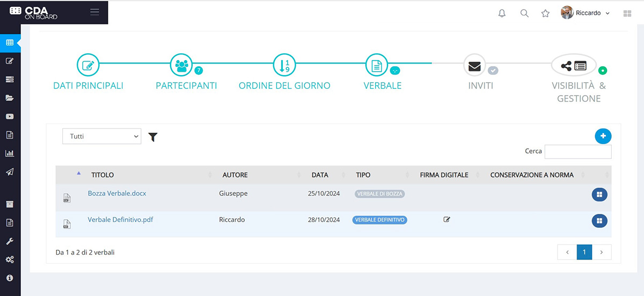Sort table by Tipo column
The width and height of the screenshot is (644, 296).
[x=363, y=175]
